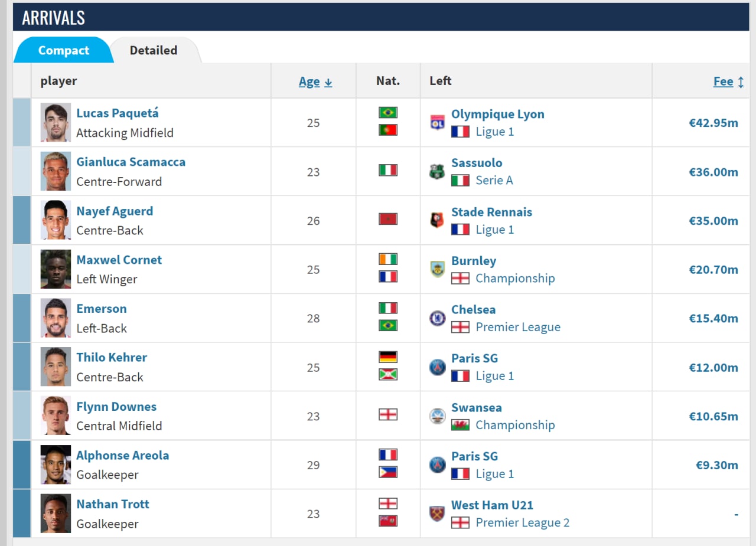Select the Compact tab
Image resolution: width=756 pixels, height=546 pixels.
63,51
